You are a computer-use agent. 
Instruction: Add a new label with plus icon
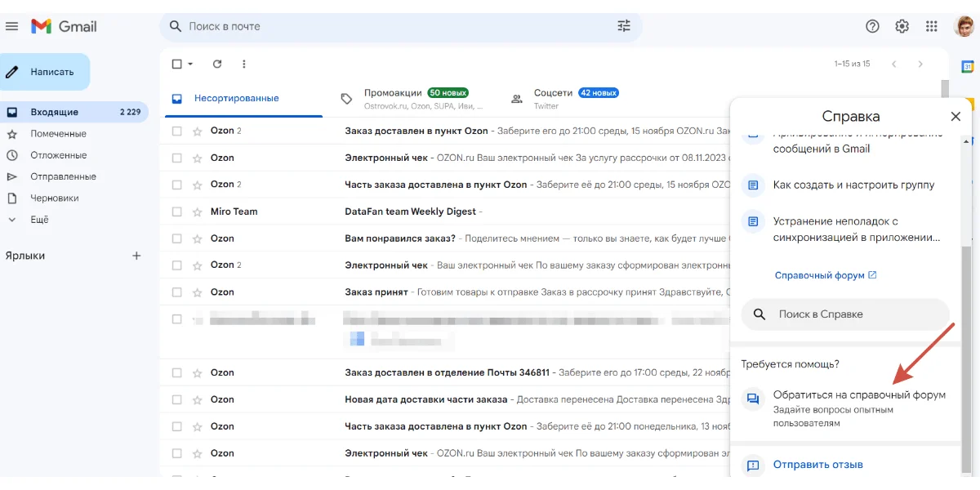[136, 256]
